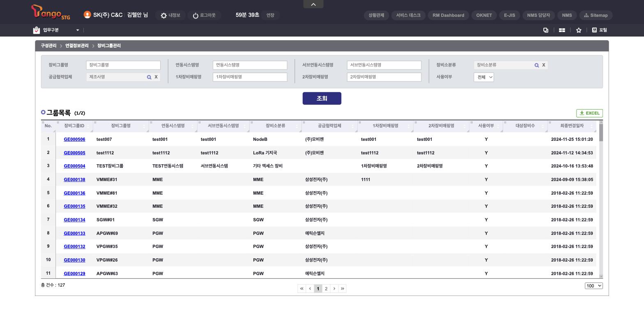Go to the previous page of results
644x317 pixels.
310,289
